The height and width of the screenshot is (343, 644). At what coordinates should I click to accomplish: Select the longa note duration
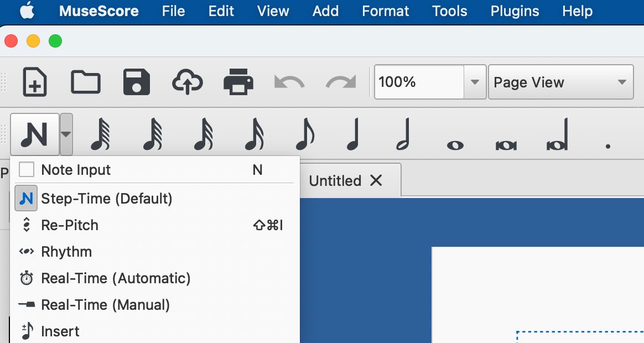(x=557, y=134)
